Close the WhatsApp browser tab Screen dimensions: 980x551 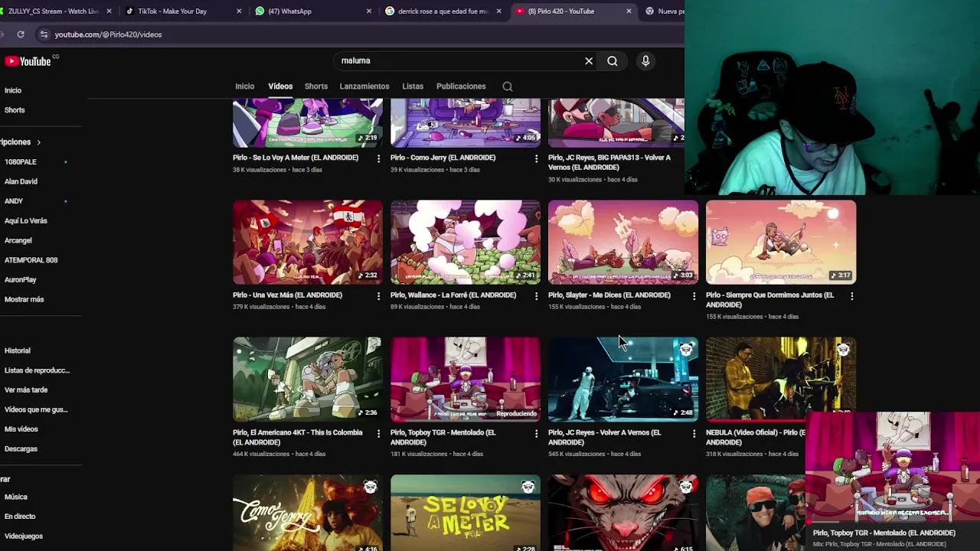tap(369, 11)
